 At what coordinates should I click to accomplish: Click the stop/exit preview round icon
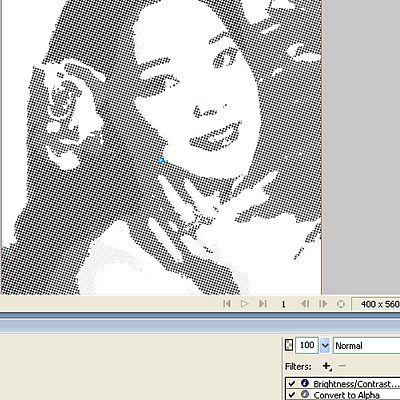(x=341, y=304)
